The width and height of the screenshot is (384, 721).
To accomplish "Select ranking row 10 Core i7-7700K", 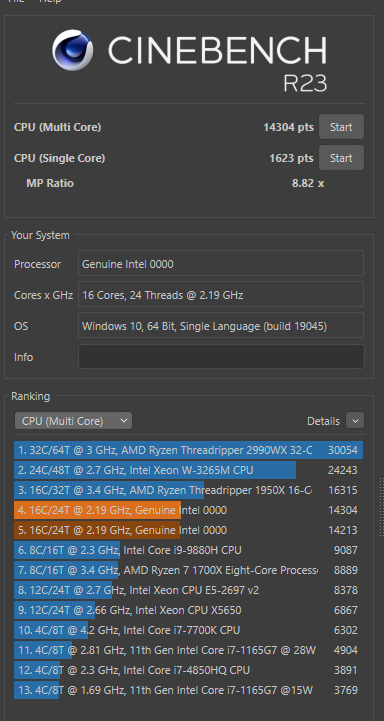I will click(189, 630).
